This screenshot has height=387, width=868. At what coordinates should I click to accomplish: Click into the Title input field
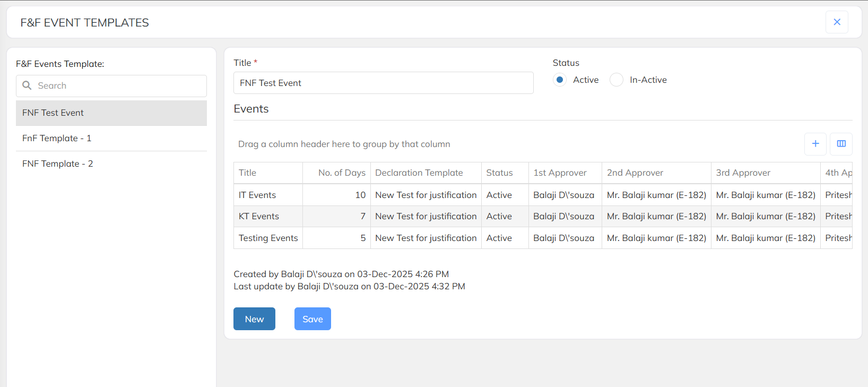click(383, 83)
